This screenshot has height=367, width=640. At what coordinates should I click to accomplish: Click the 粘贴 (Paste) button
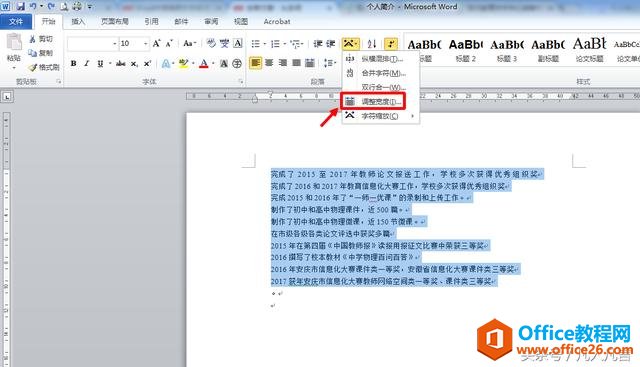click(14, 51)
